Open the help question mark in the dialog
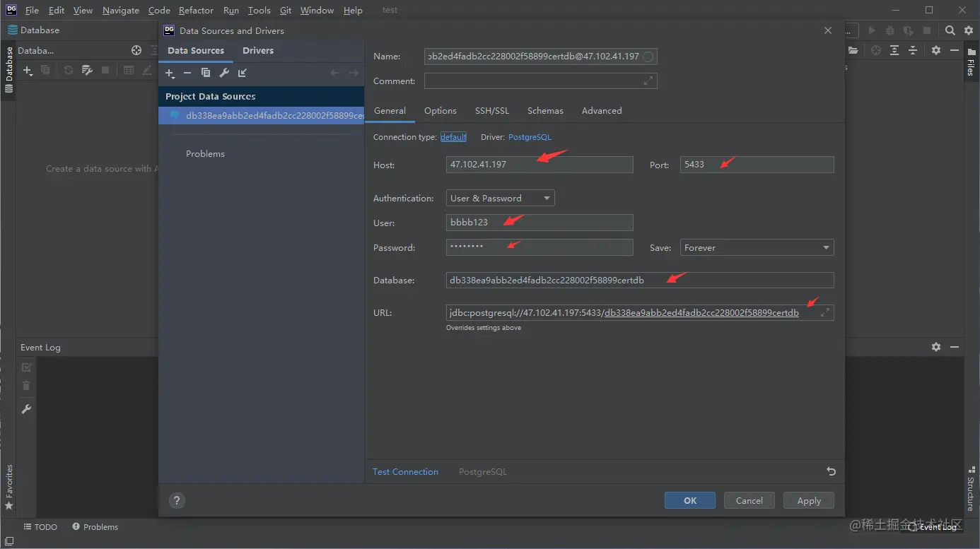 [x=177, y=500]
